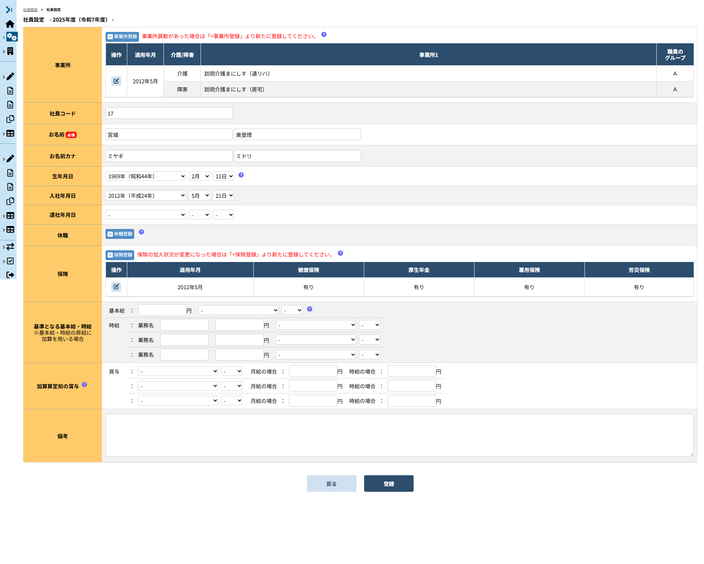Click the 事業所登録 button
Image resolution: width=704 pixels, height=564 pixels.
pyautogui.click(x=122, y=36)
